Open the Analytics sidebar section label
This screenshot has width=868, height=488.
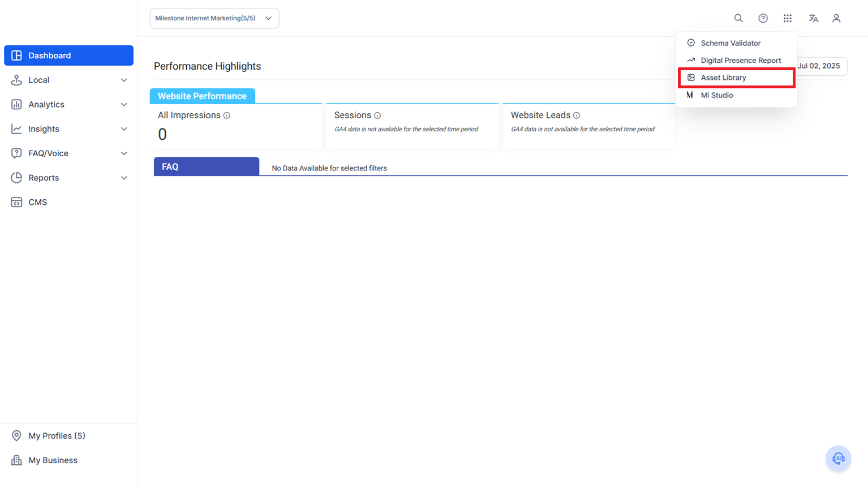pos(46,104)
